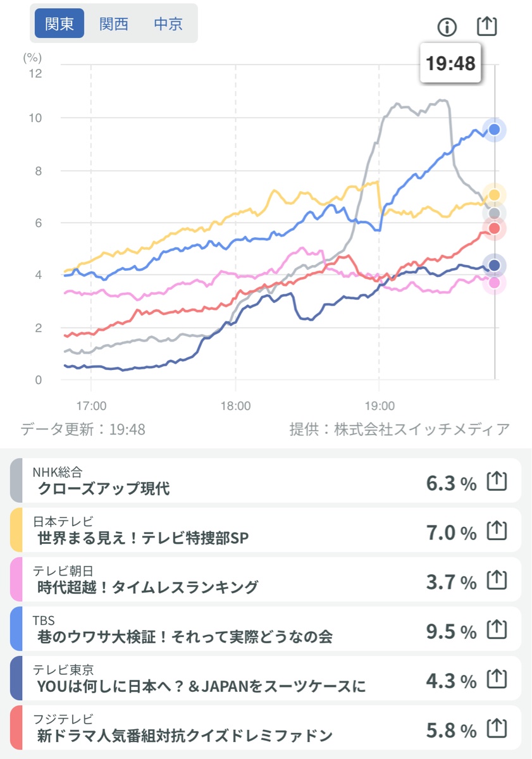This screenshot has height=759, width=532.
Task: Click the TBS blue color bar
Action: click(x=16, y=629)
